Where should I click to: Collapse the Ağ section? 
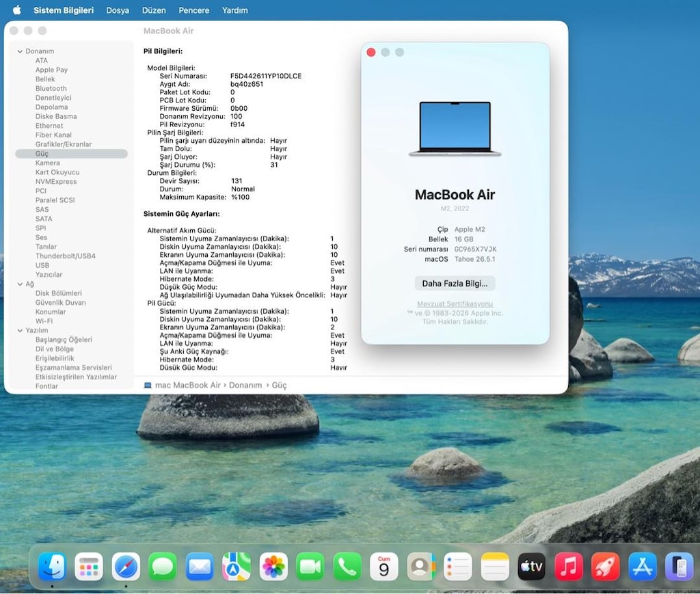click(20, 284)
